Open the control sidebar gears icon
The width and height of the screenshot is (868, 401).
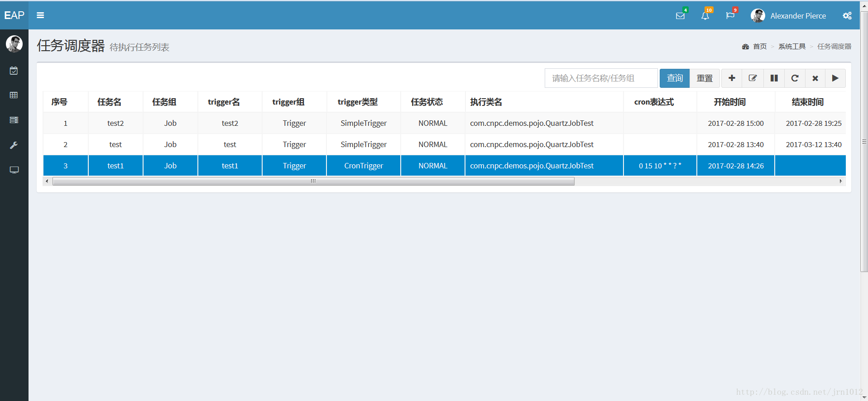[847, 16]
